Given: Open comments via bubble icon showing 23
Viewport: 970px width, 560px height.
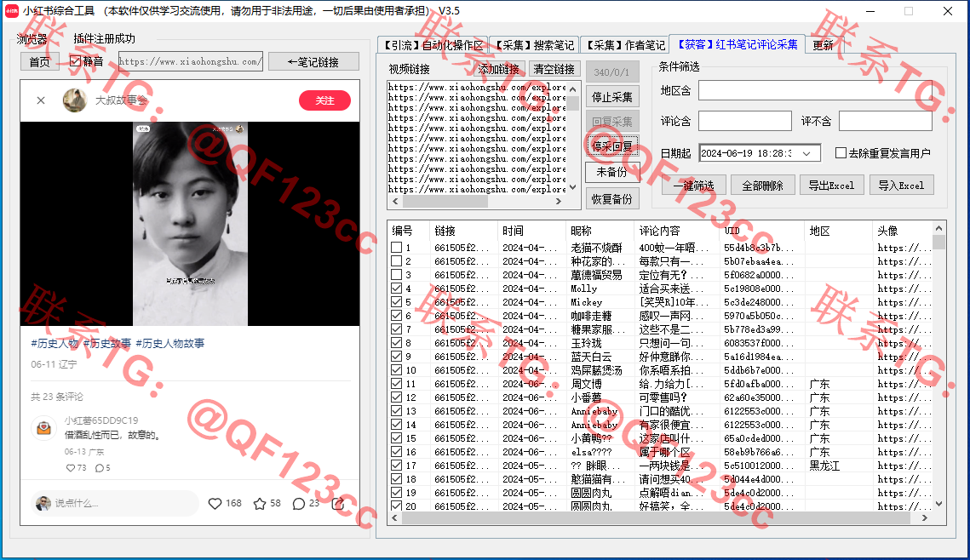Looking at the screenshot, I should [x=299, y=504].
